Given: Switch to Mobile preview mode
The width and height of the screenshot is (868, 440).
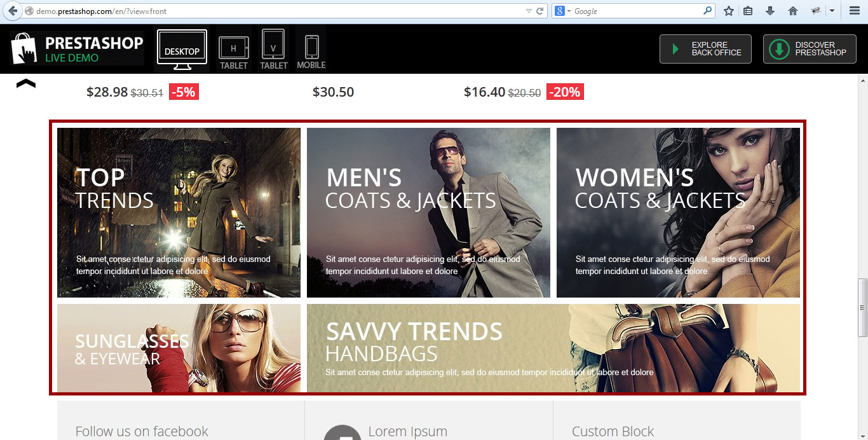Looking at the screenshot, I should pyautogui.click(x=311, y=52).
